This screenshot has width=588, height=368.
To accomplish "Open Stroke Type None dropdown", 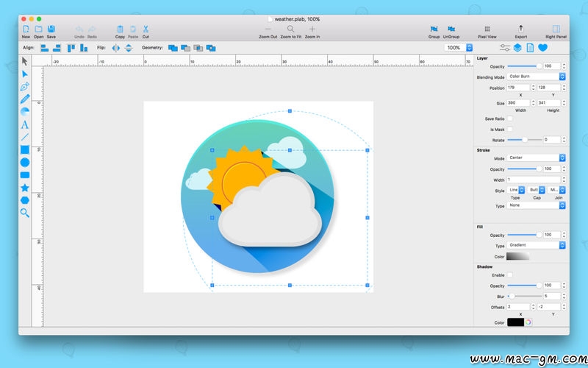I will (536, 205).
